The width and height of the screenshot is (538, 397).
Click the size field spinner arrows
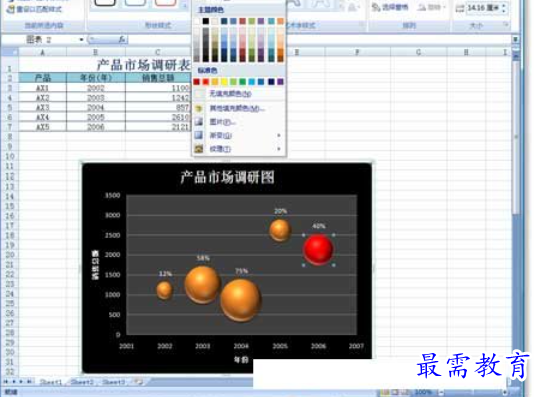pos(504,7)
